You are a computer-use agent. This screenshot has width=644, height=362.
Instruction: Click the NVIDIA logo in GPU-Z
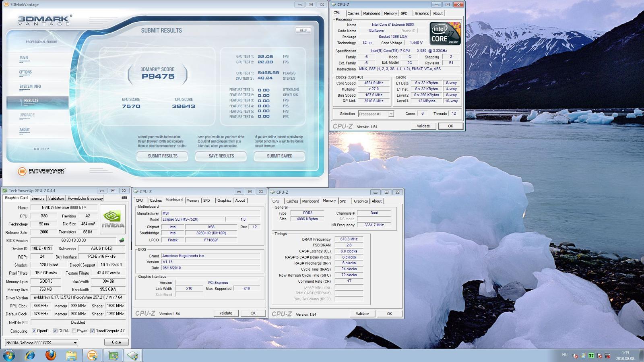[x=113, y=219]
